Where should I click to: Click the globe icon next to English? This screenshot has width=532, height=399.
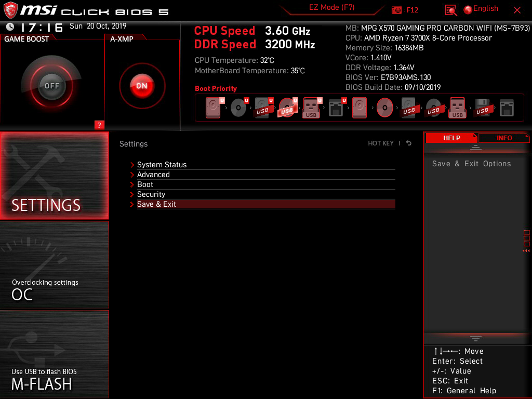(x=469, y=9)
